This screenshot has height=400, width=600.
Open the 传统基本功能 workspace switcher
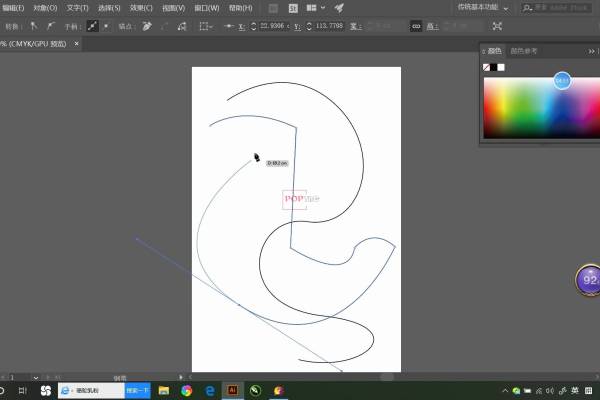pyautogui.click(x=483, y=8)
